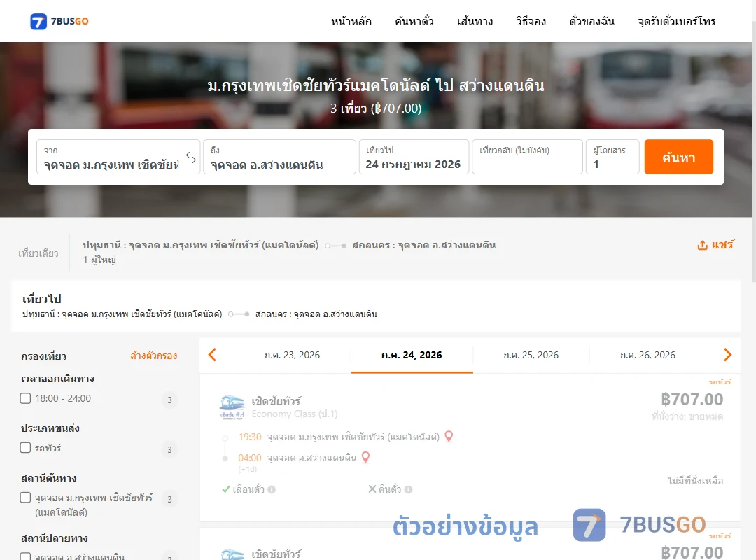Open the ค้นหาตั๋ว menu item
Image resolution: width=756 pixels, height=560 pixels.
click(414, 21)
